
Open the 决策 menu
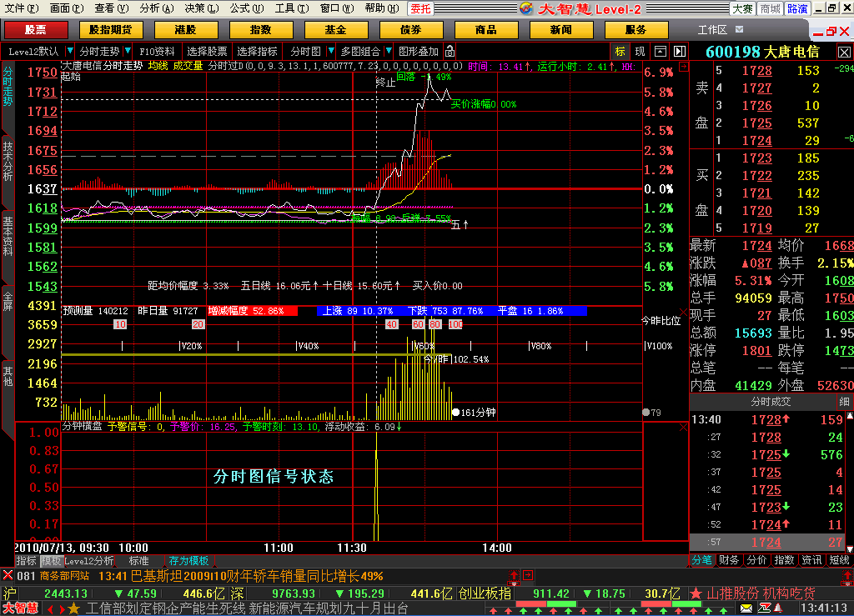[202, 8]
